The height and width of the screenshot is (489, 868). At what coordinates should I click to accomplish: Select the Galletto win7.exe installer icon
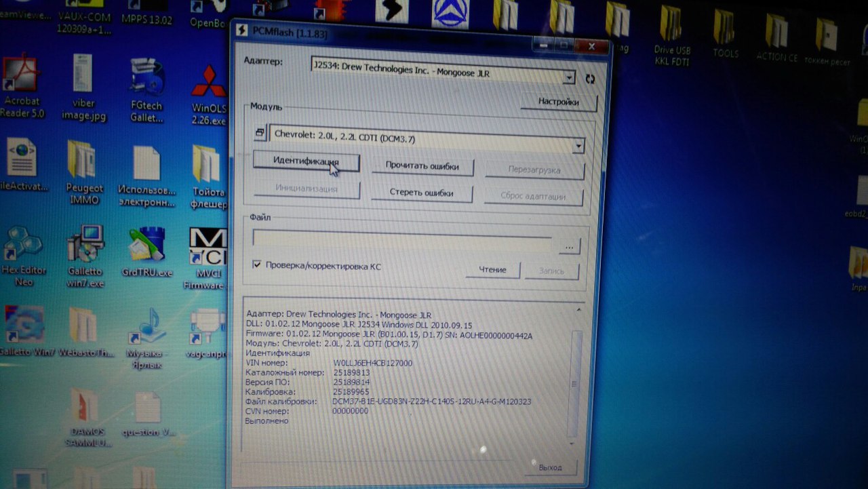point(85,257)
